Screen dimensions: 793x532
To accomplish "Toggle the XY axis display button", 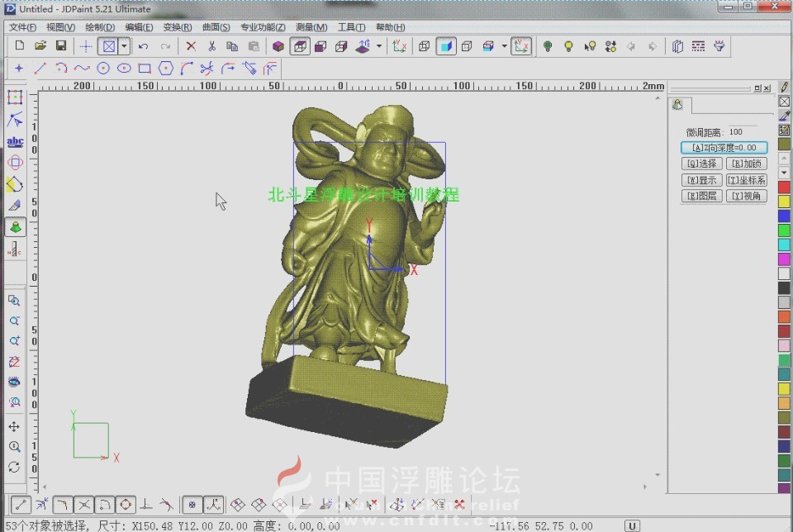I will [x=520, y=46].
